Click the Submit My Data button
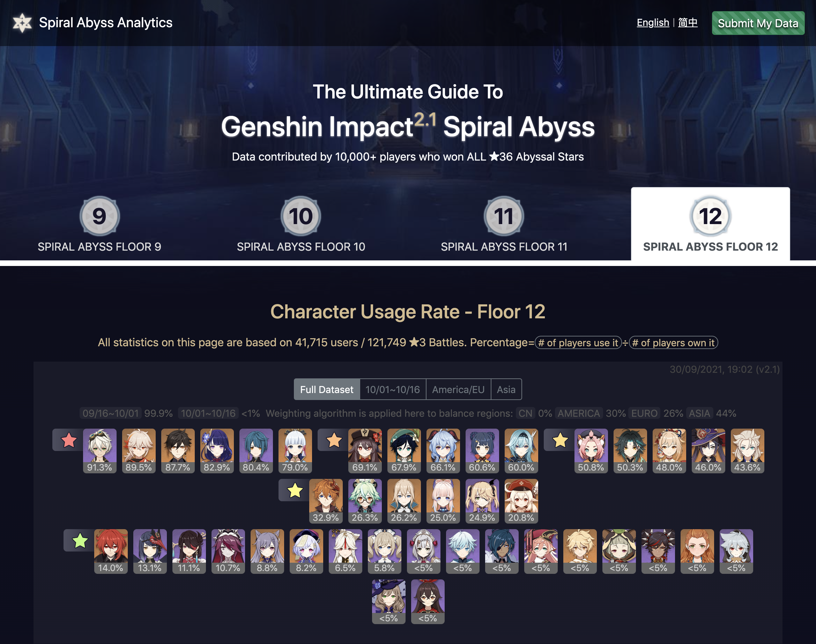 [x=758, y=23]
